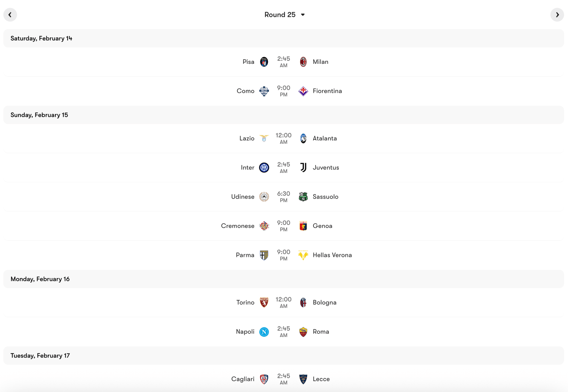Select the Juventus badge icon
The width and height of the screenshot is (568, 392).
coord(303,167)
